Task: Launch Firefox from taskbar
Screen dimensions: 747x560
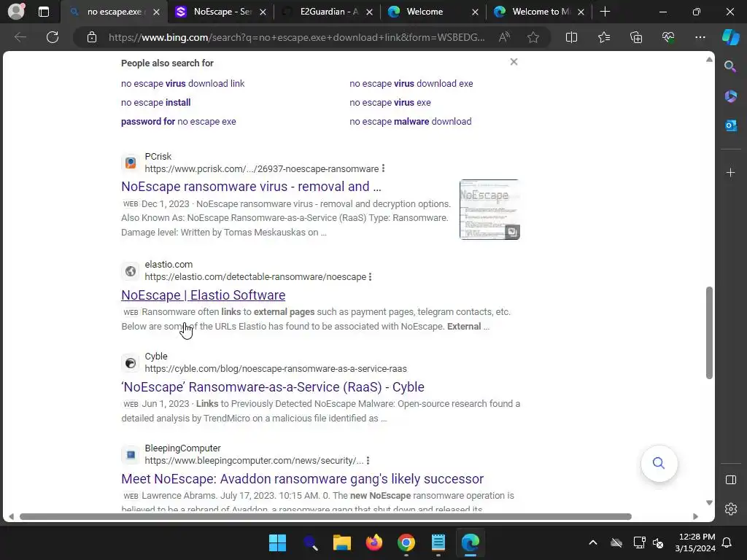Action: pyautogui.click(x=374, y=542)
